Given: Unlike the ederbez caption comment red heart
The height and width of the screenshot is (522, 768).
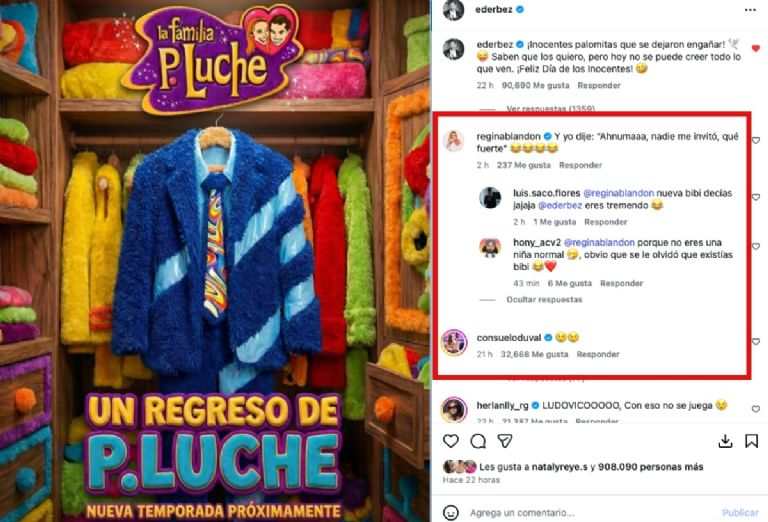Looking at the screenshot, I should [756, 48].
